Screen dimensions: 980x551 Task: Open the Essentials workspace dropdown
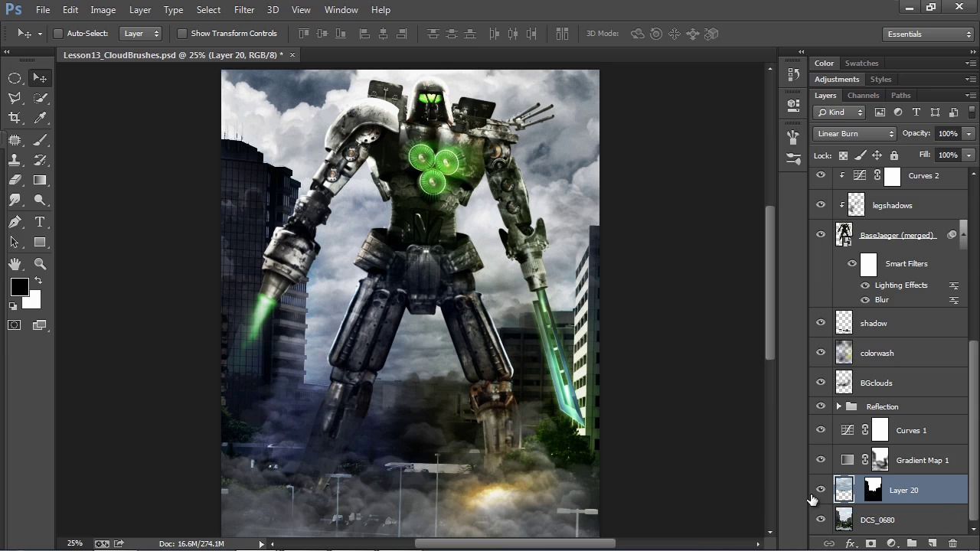click(x=927, y=34)
